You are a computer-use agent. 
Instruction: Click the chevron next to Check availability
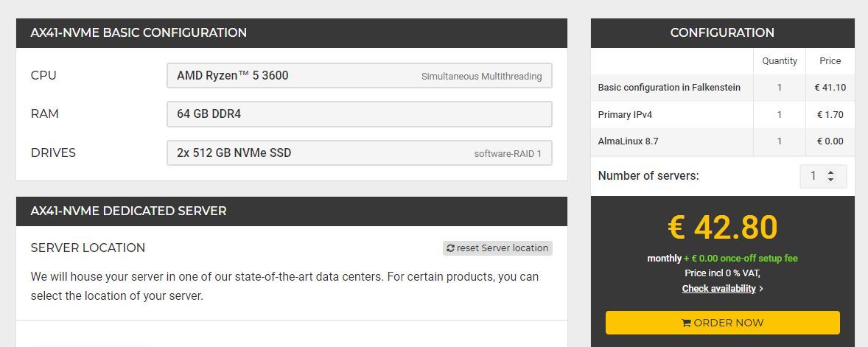pos(761,288)
